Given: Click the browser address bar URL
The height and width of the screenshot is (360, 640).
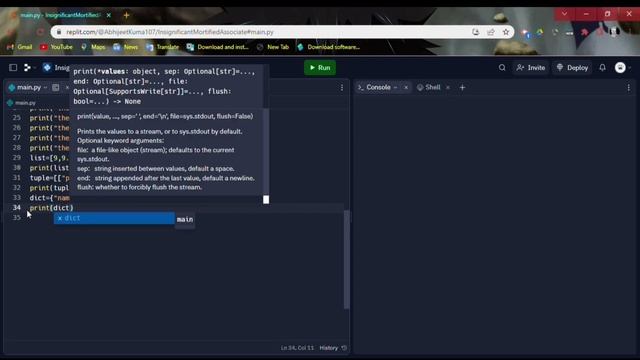Looking at the screenshot, I should coord(170,32).
